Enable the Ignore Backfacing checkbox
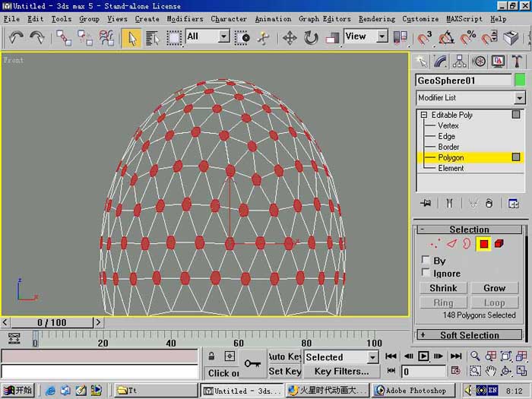 pyautogui.click(x=426, y=272)
